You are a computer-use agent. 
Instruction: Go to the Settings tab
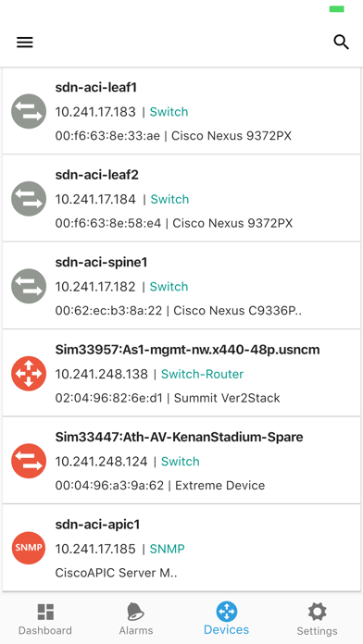click(317, 619)
